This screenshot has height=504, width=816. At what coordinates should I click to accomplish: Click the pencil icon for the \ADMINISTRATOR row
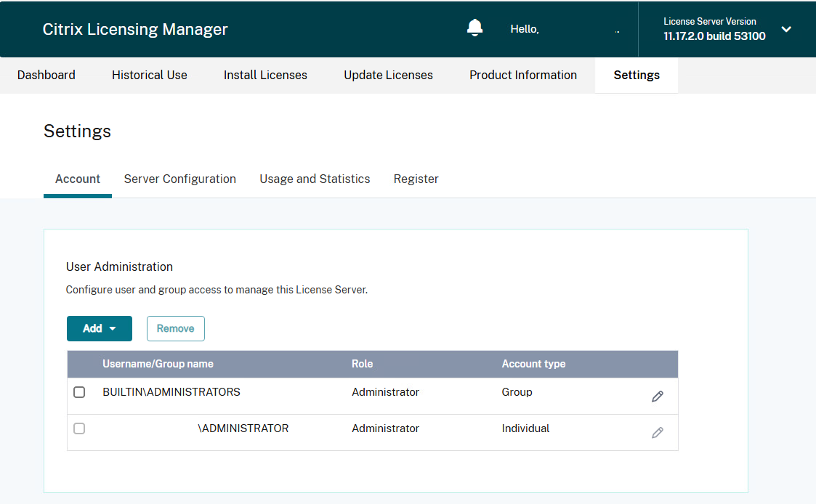pyautogui.click(x=658, y=433)
